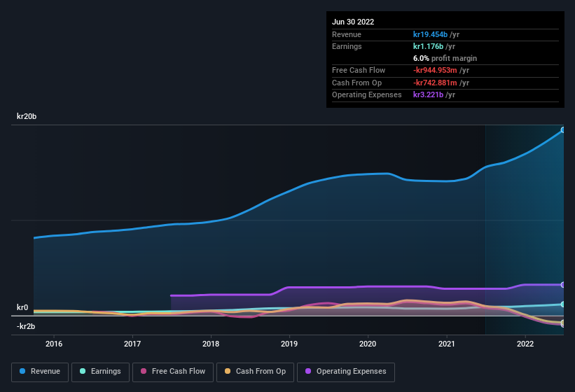Click the -kr944.953m free cash flow value
The height and width of the screenshot is (392, 575).
[x=435, y=70]
